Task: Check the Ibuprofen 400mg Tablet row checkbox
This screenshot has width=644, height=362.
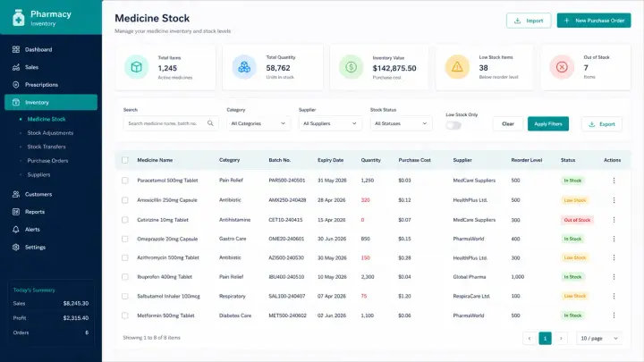Action: (x=125, y=276)
